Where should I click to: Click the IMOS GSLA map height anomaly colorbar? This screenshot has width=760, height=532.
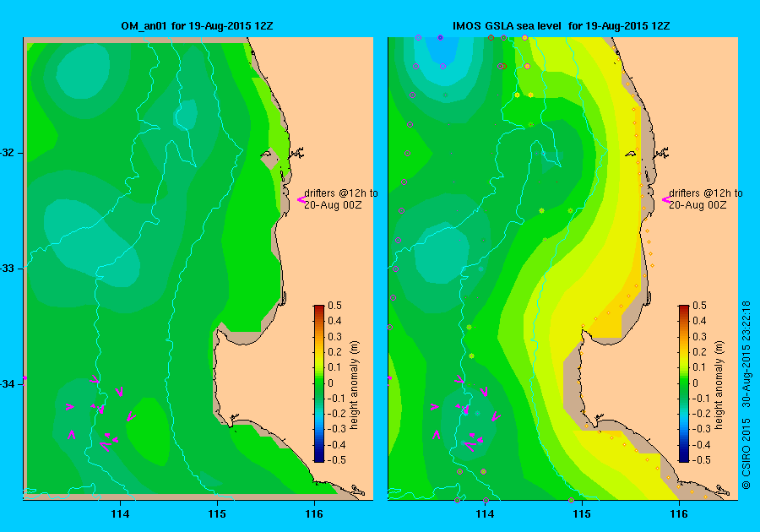[x=683, y=383]
